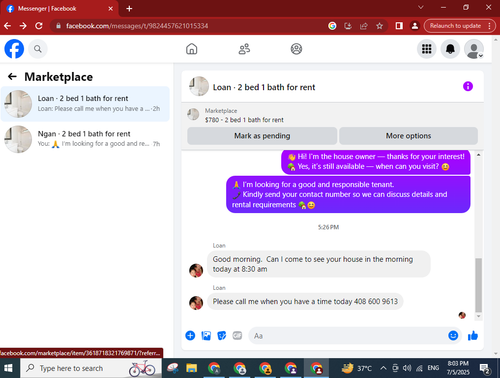
Task: Open the ENG language switcher
Action: (x=433, y=368)
